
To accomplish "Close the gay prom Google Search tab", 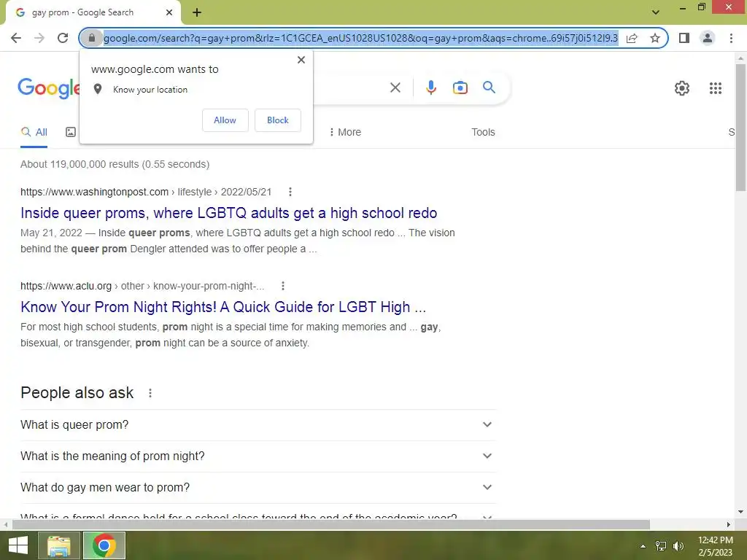I will pyautogui.click(x=169, y=12).
